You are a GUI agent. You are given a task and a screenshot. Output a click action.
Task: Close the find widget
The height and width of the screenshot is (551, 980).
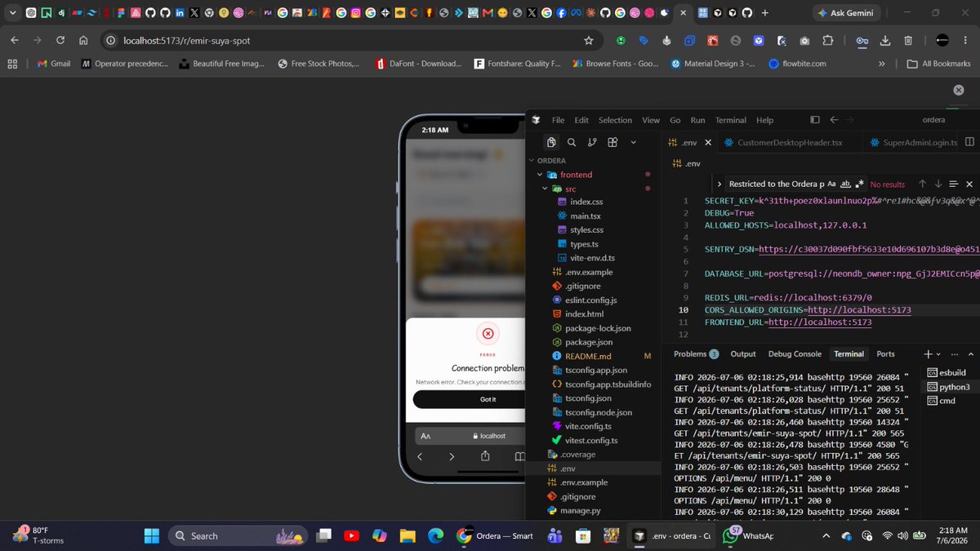click(x=969, y=184)
